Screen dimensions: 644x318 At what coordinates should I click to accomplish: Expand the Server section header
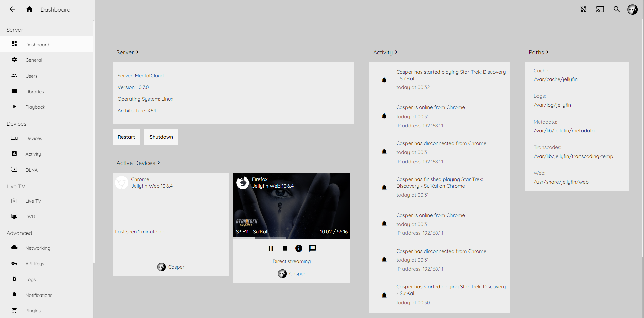127,52
